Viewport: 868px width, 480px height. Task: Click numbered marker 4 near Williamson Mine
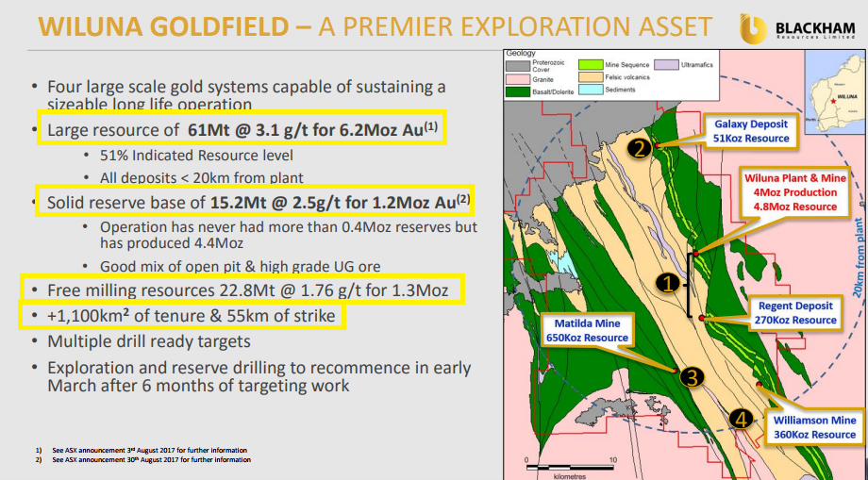(741, 419)
